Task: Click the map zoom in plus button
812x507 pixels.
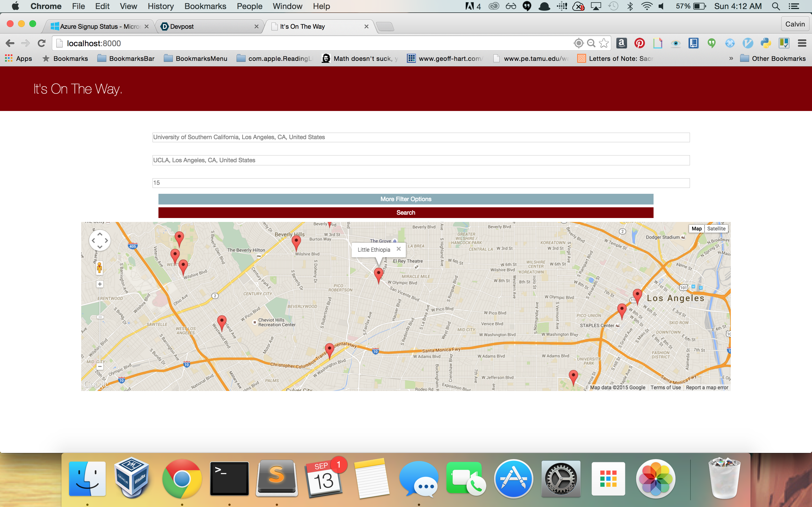Action: pyautogui.click(x=100, y=284)
